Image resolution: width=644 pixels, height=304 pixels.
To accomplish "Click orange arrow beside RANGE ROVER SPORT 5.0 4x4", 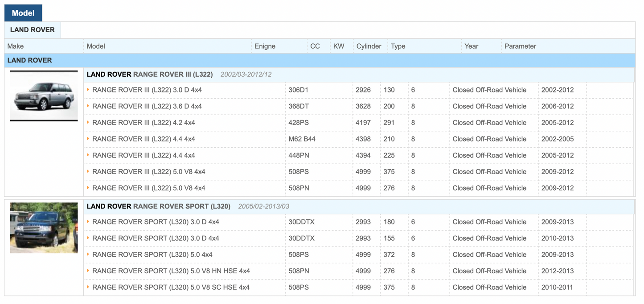I will pyautogui.click(x=88, y=254).
